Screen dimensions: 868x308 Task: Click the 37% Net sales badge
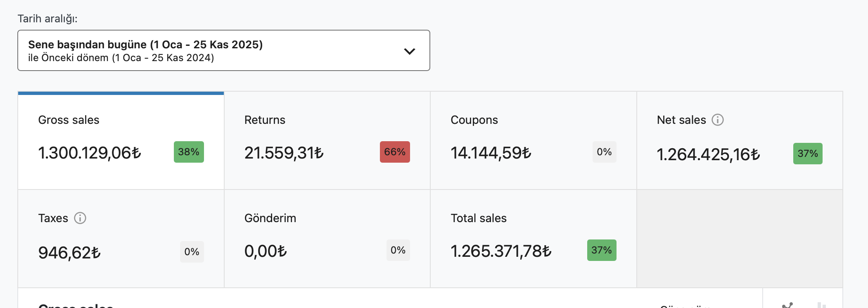click(808, 154)
